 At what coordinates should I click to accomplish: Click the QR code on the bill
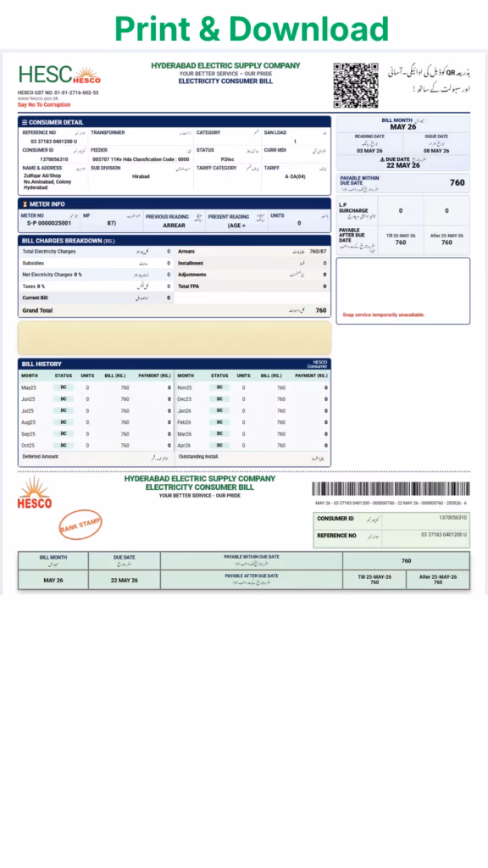point(356,86)
